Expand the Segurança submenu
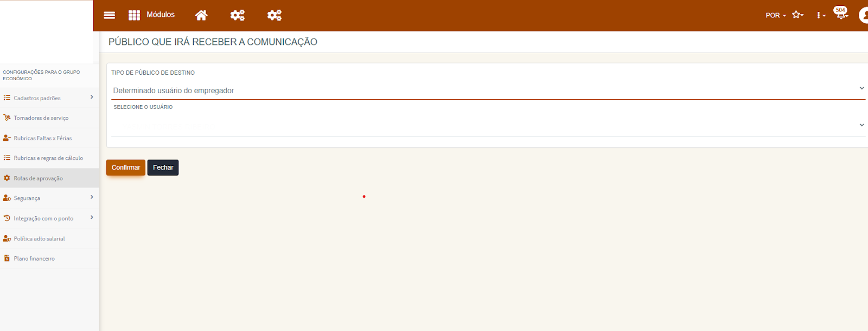This screenshot has width=868, height=331. [x=49, y=198]
